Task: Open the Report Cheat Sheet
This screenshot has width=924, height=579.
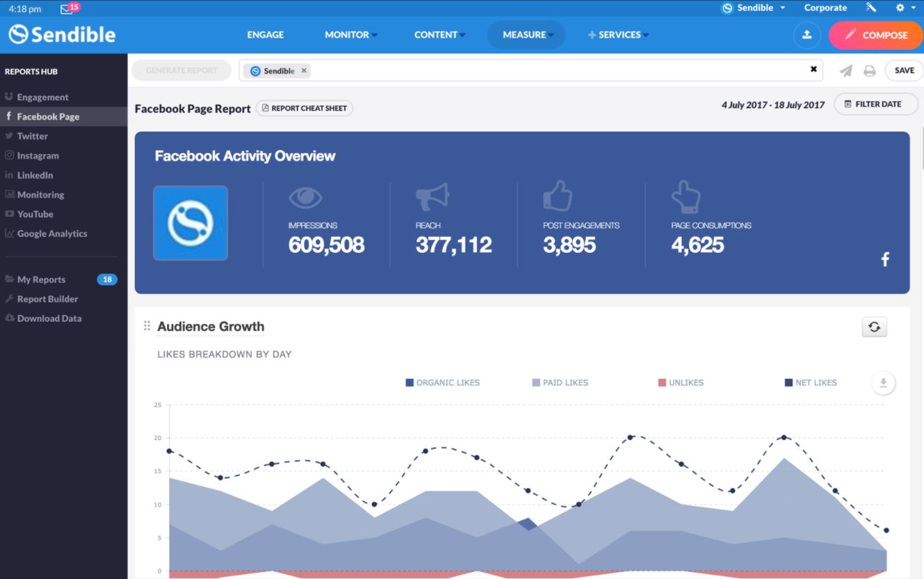Action: click(x=304, y=108)
